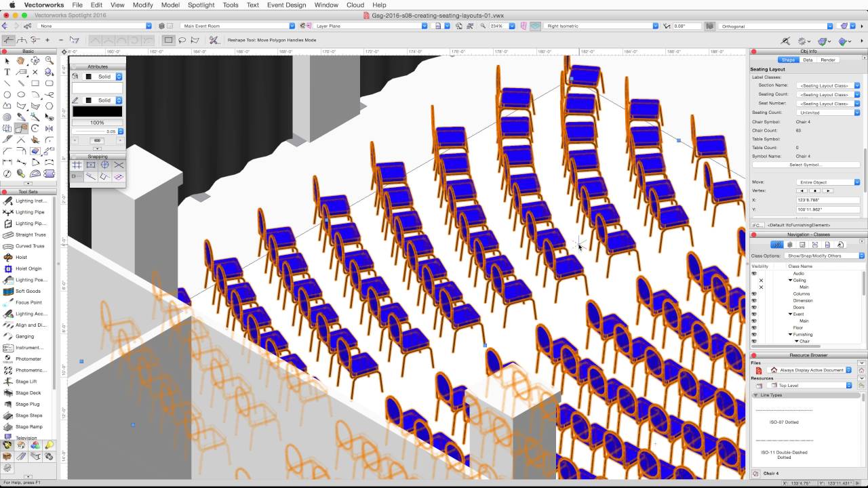Select the Pan hand tool
This screenshot has height=488, width=868.
coord(21,61)
